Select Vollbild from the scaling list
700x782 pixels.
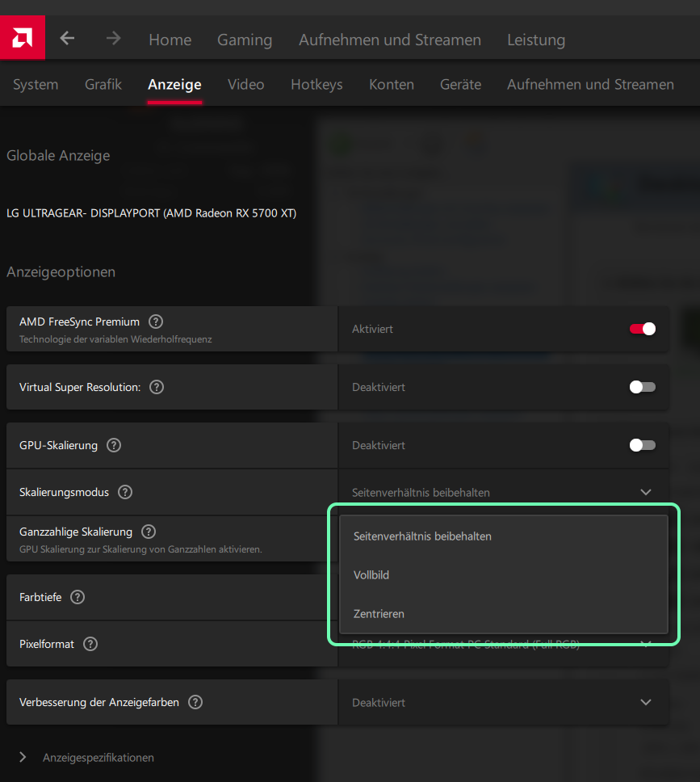[370, 575]
